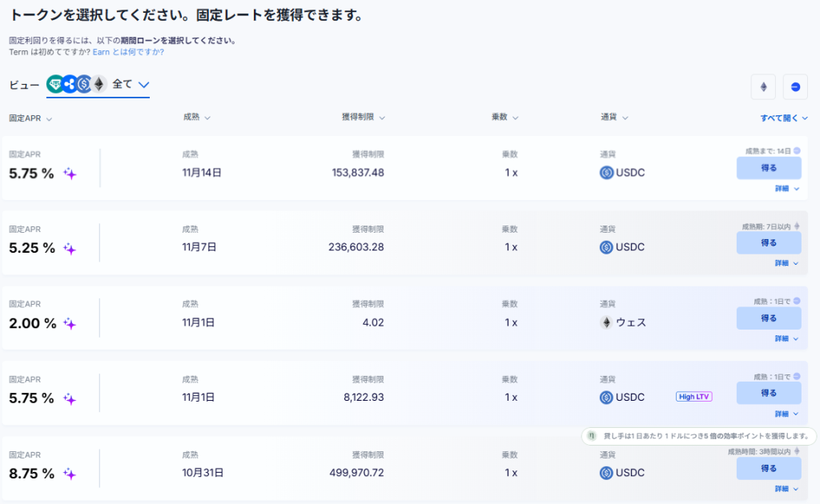Viewport: 820px width, 504px height.
Task: Sort by 成熟 column header
Action: pyautogui.click(x=197, y=118)
